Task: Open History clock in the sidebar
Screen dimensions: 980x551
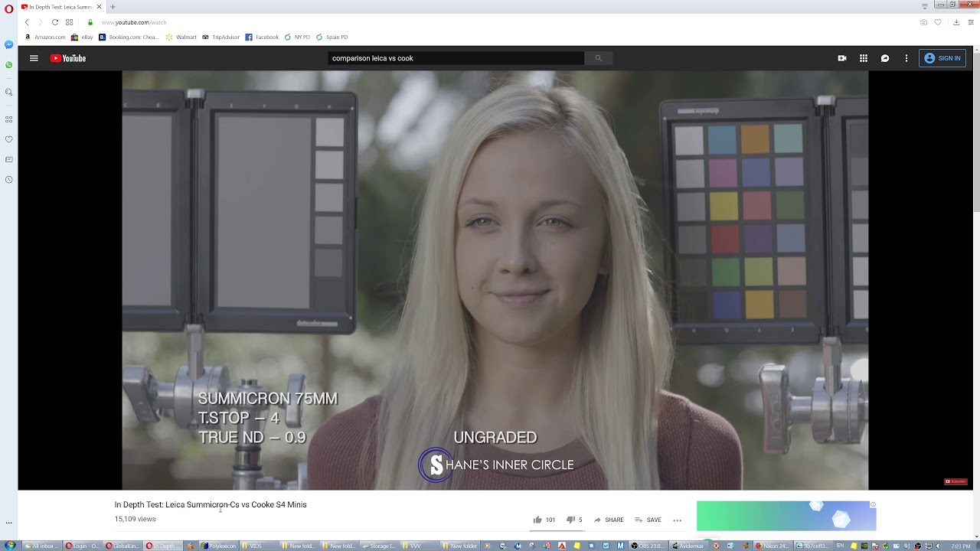Action: click(8, 180)
